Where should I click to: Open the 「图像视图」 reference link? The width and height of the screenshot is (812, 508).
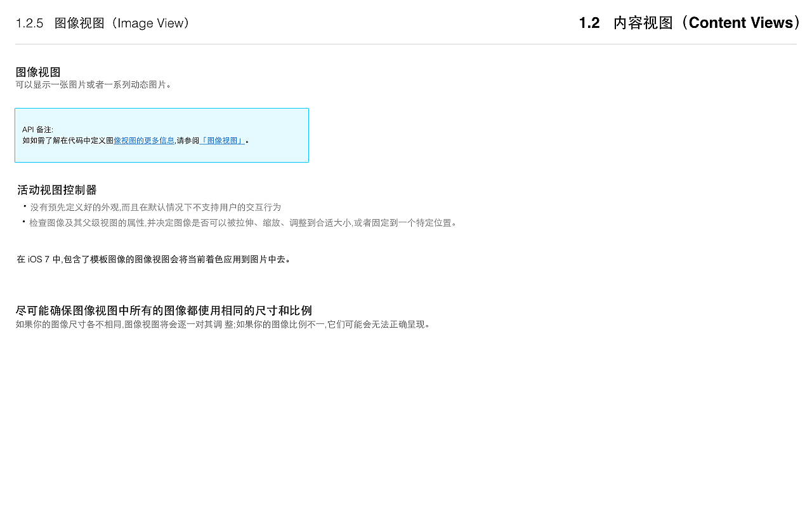click(x=222, y=140)
